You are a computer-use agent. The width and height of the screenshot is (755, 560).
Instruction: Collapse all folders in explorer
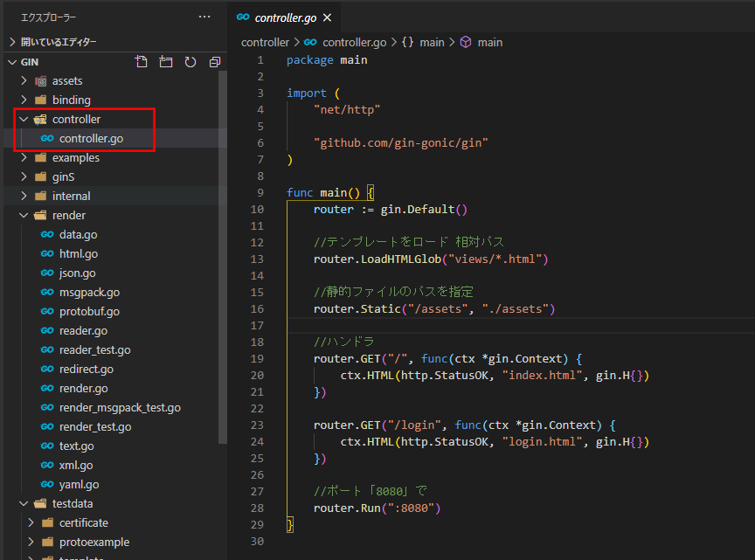click(215, 62)
